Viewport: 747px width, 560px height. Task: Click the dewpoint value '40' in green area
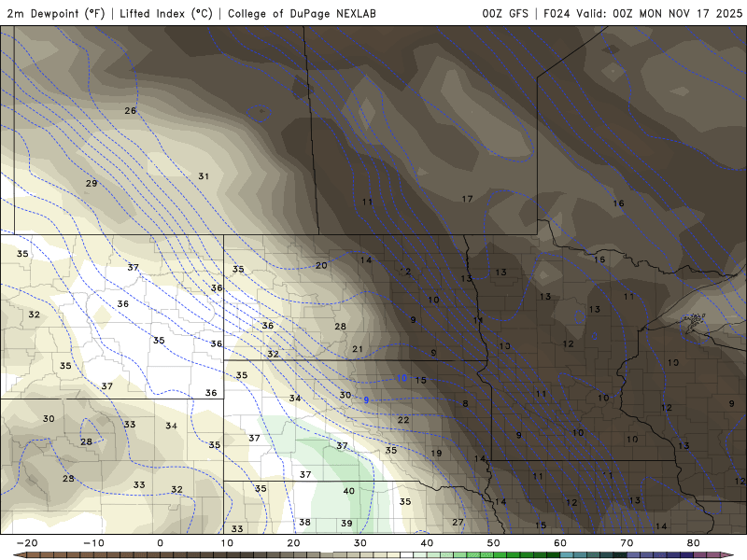348,491
